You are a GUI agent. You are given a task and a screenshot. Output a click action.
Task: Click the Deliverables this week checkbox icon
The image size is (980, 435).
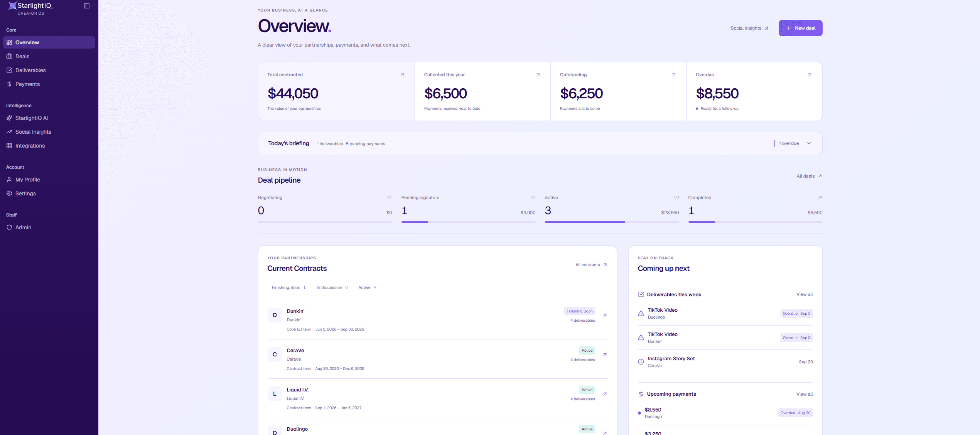[641, 294]
